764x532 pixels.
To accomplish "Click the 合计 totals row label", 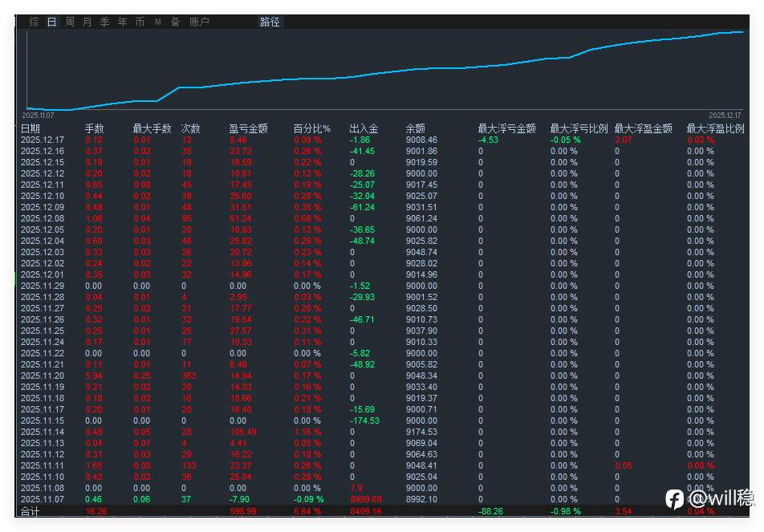I will (x=30, y=511).
